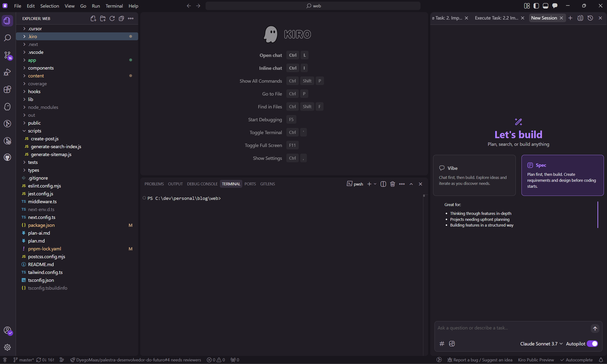Viewport: 607px width, 364px height.
Task: Start a new chat session with plus icon
Action: pyautogui.click(x=570, y=18)
